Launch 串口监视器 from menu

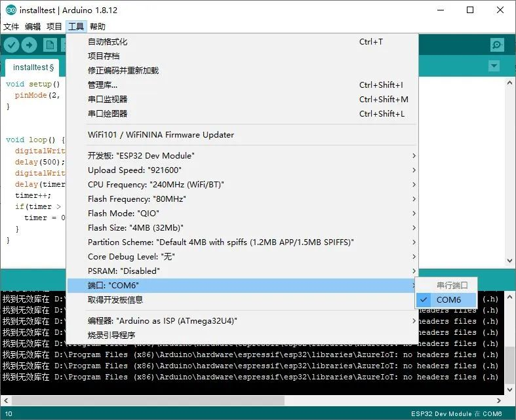[x=242, y=100]
